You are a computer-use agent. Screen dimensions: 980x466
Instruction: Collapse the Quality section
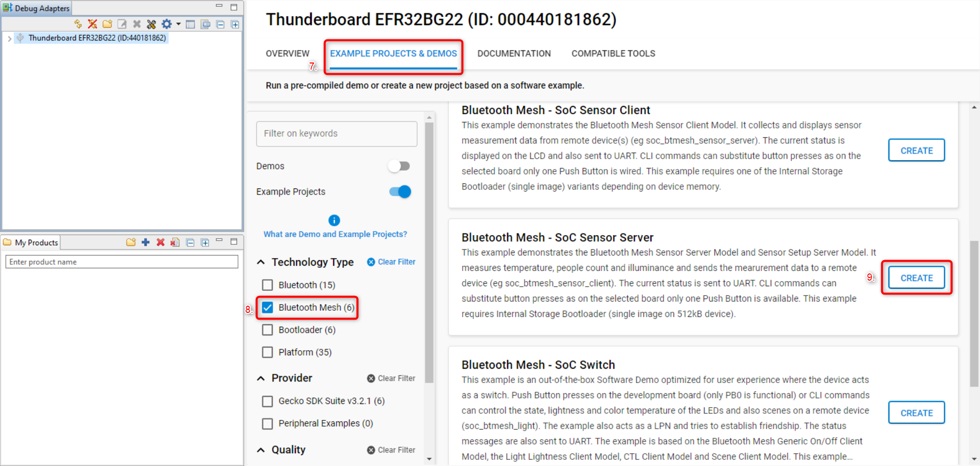tap(261, 450)
